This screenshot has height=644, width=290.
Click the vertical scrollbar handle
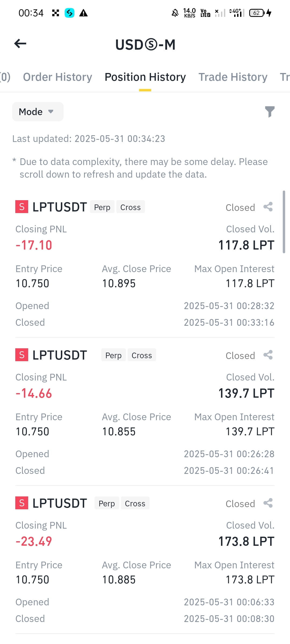click(284, 222)
